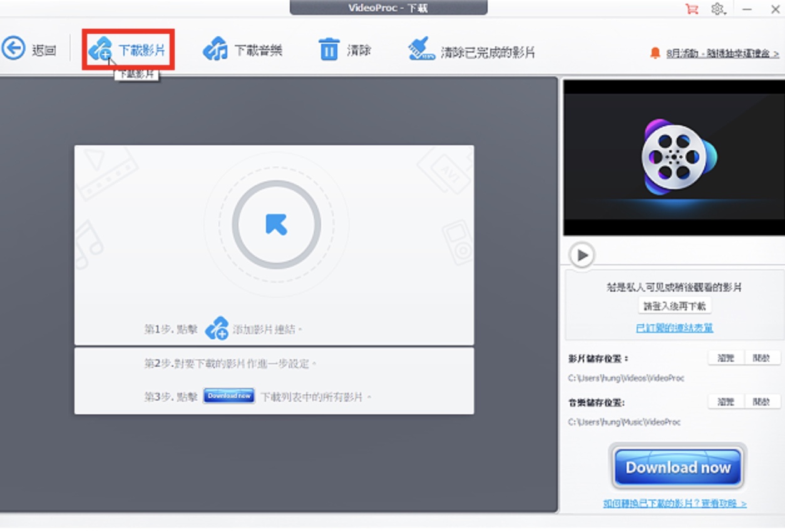Click the large blue Download now button

678,467
